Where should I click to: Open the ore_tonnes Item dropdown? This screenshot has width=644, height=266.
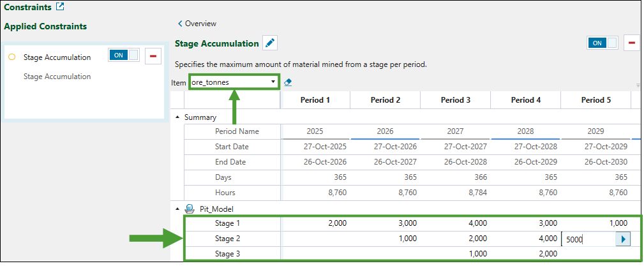pyautogui.click(x=273, y=82)
